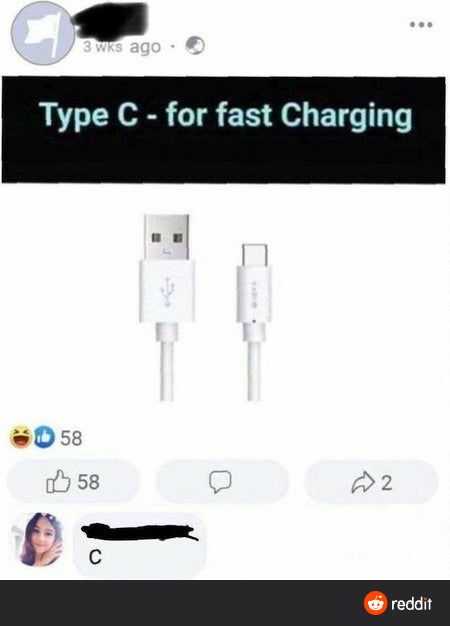This screenshot has width=450, height=626.
Task: Open the commenter's profile picture
Action: (x=38, y=540)
